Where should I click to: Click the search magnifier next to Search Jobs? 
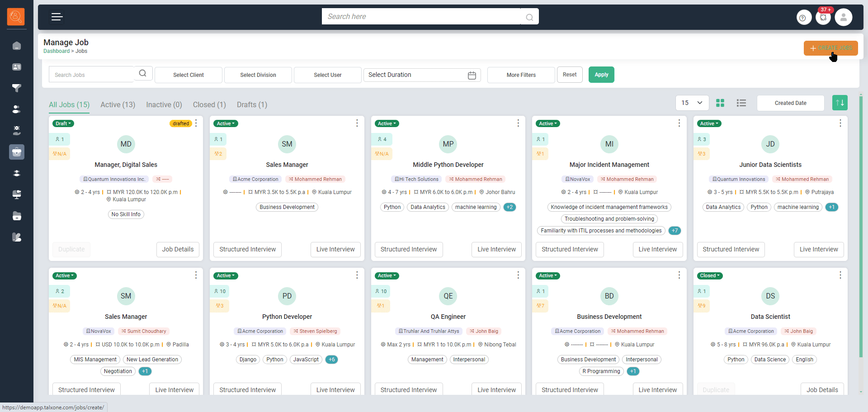tap(143, 74)
